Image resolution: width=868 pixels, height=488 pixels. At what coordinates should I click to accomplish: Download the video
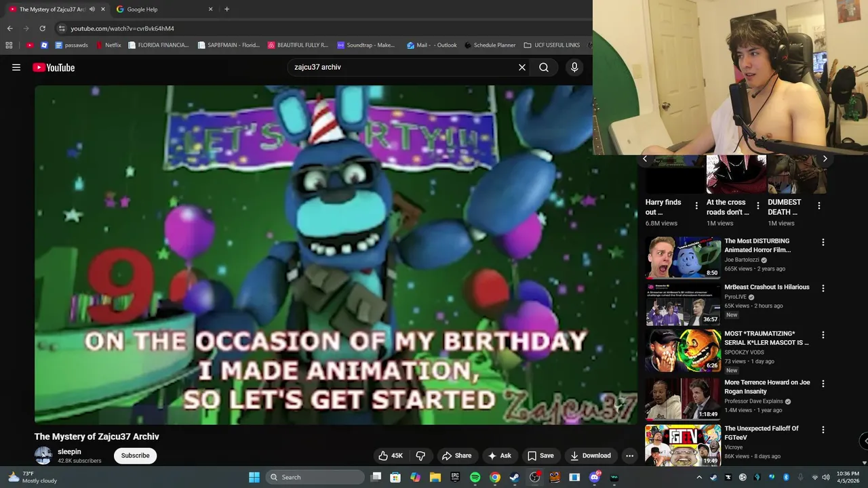point(591,455)
